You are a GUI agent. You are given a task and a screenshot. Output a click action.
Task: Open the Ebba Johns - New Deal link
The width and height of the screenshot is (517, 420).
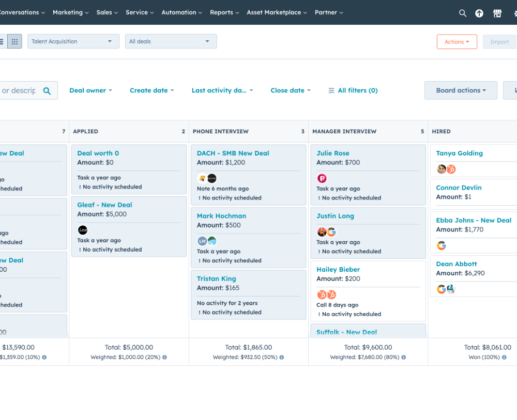[x=474, y=221]
